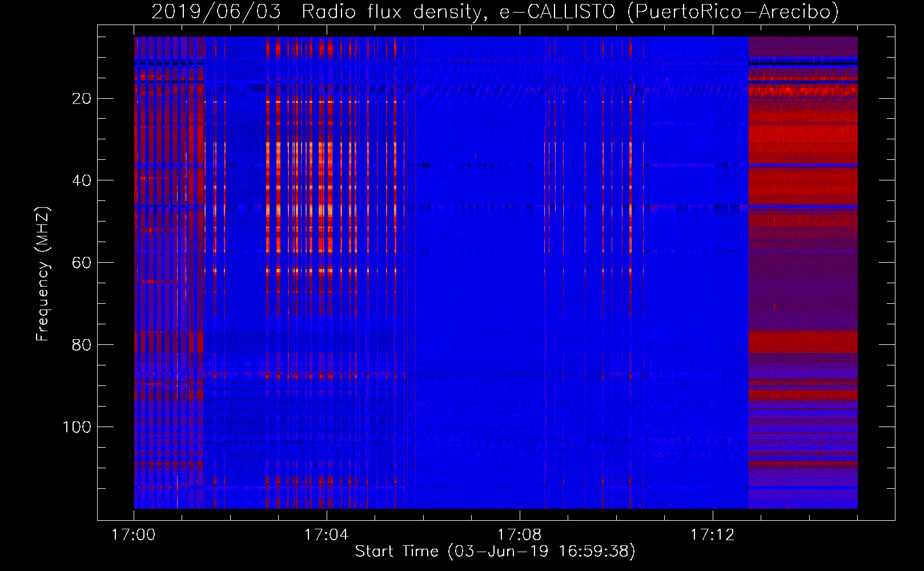Click the 60 frequency tick label
This screenshot has width=924, height=571.
[x=81, y=263]
